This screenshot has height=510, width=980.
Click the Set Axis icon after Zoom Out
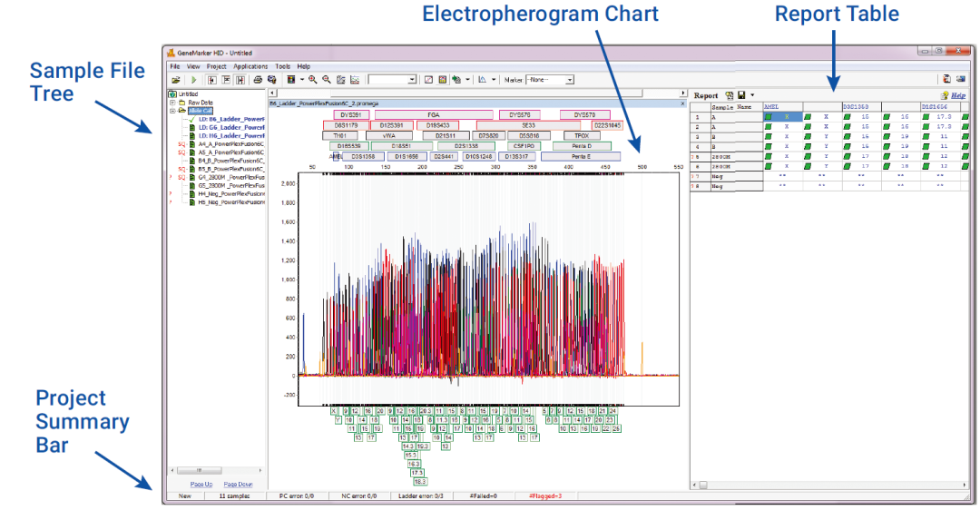click(x=340, y=80)
